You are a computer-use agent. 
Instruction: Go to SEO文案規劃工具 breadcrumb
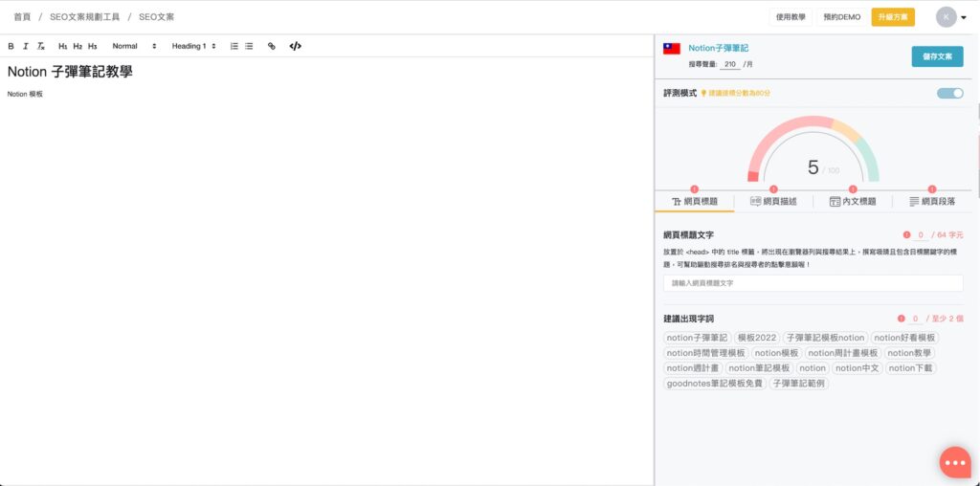[84, 17]
